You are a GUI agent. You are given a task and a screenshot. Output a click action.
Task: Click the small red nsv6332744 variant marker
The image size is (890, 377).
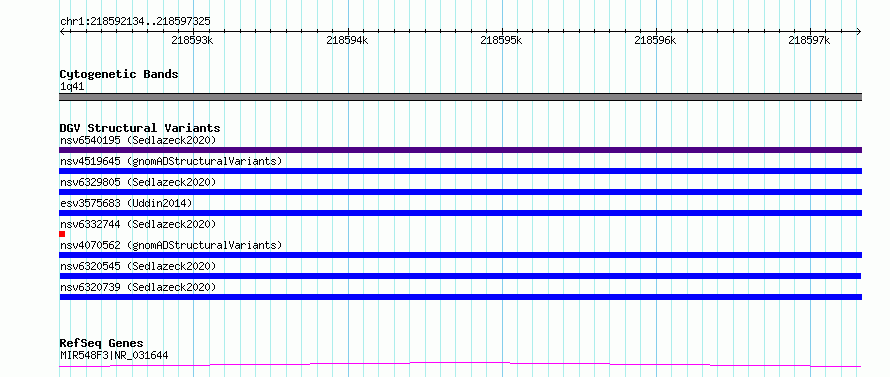62,234
